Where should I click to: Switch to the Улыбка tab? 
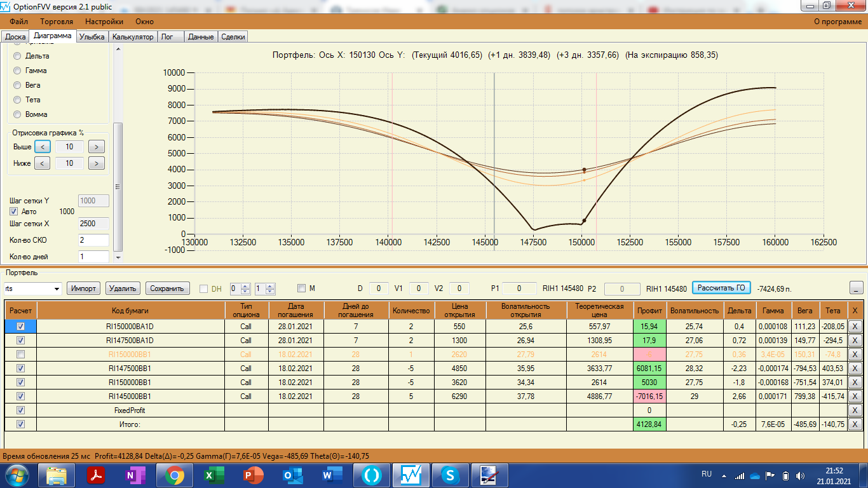(x=92, y=37)
